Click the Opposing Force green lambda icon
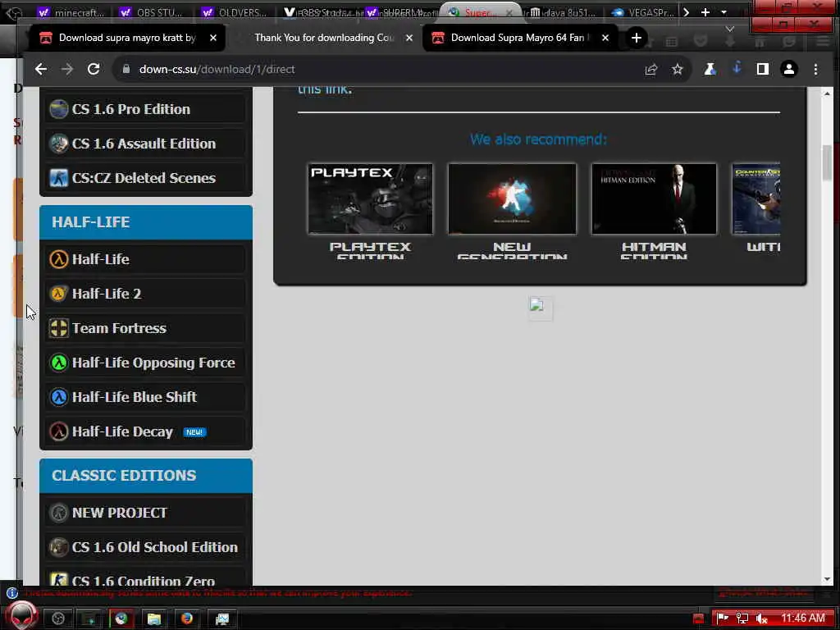This screenshot has width=840, height=630. [x=59, y=363]
